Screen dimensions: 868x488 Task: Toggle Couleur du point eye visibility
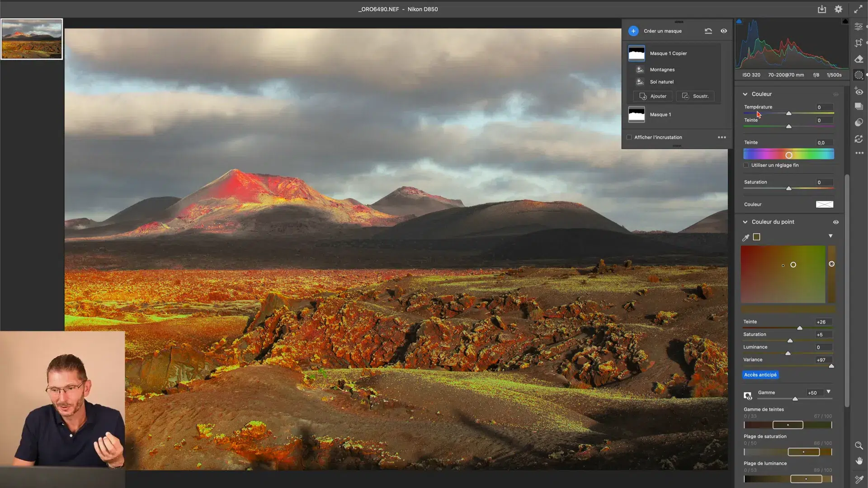pyautogui.click(x=835, y=222)
